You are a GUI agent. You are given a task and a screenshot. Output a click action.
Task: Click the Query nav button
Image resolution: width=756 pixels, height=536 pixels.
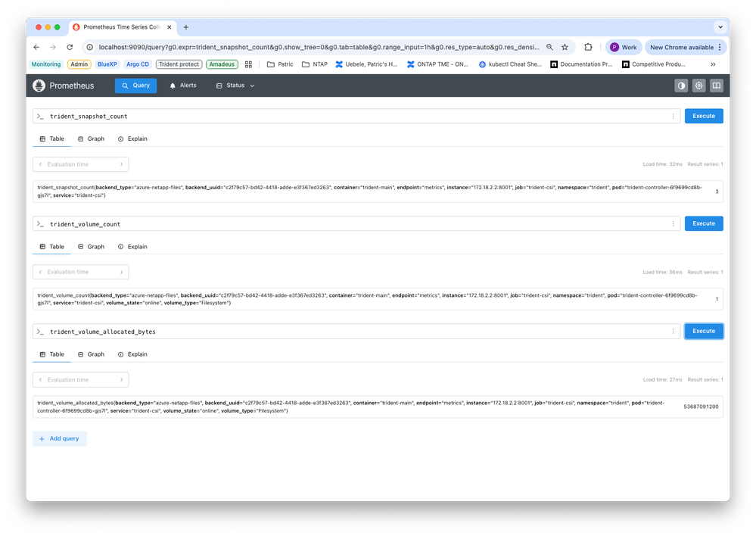click(x=135, y=86)
